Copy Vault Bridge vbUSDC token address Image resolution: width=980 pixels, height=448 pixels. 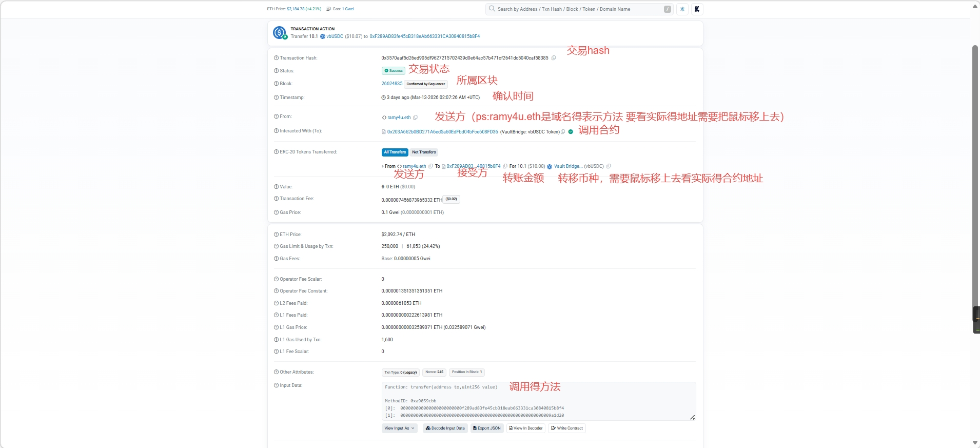609,166
